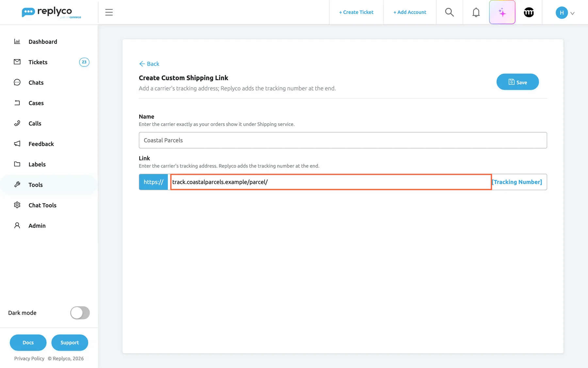Click + Create Ticket
This screenshot has width=588, height=368.
pyautogui.click(x=356, y=12)
